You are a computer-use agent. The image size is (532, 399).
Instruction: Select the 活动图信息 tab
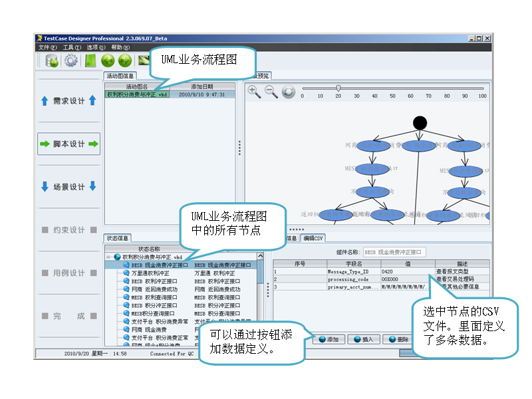click(x=120, y=76)
